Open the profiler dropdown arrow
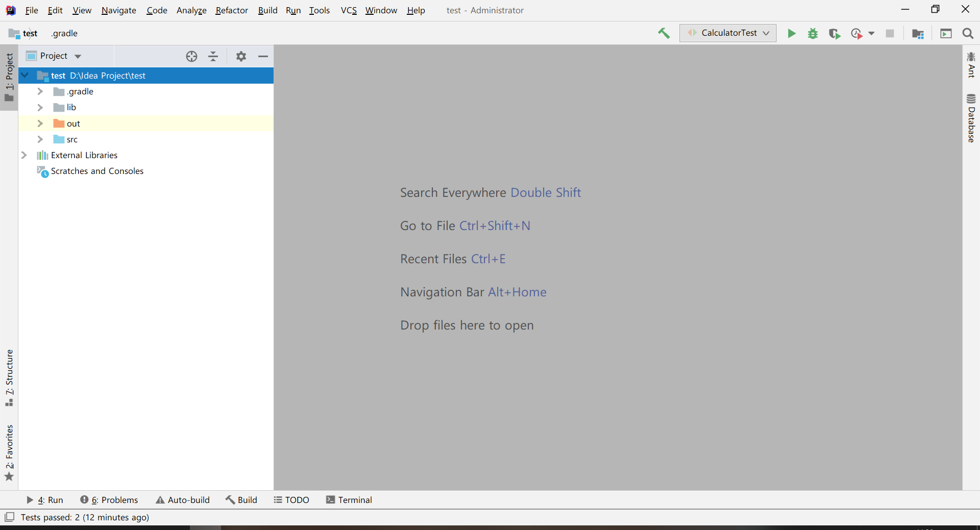This screenshot has width=980, height=530. (871, 34)
